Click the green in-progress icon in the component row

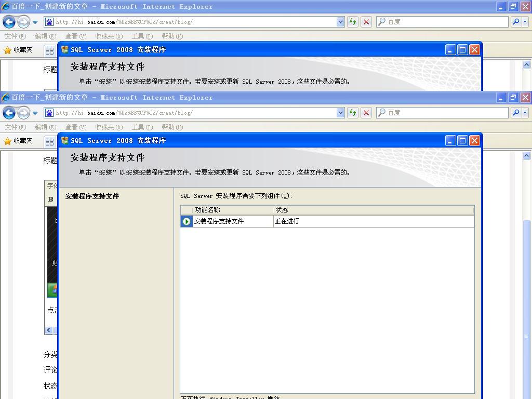coord(187,221)
